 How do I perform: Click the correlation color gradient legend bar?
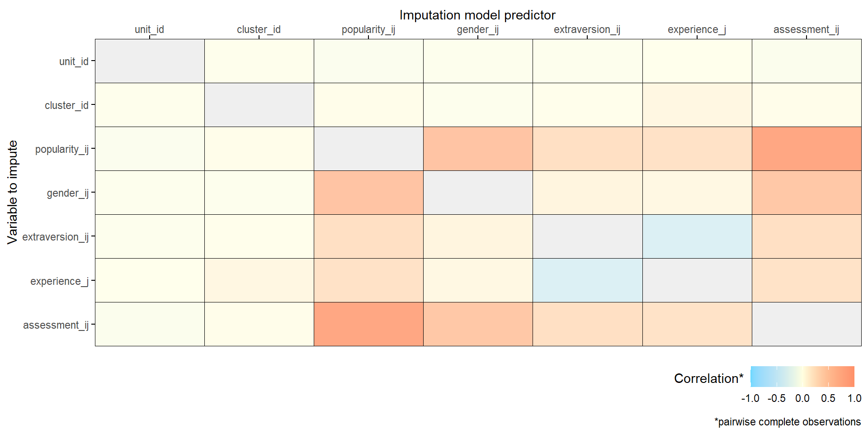point(802,377)
